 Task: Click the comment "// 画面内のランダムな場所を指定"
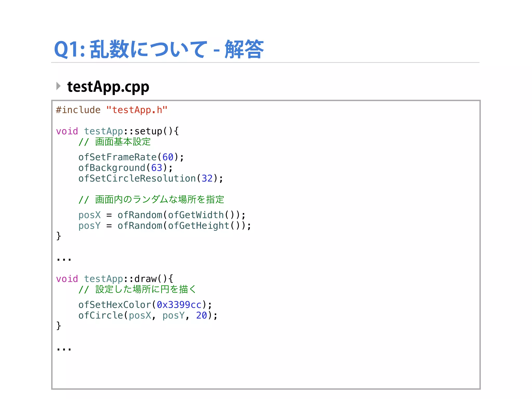tap(151, 199)
